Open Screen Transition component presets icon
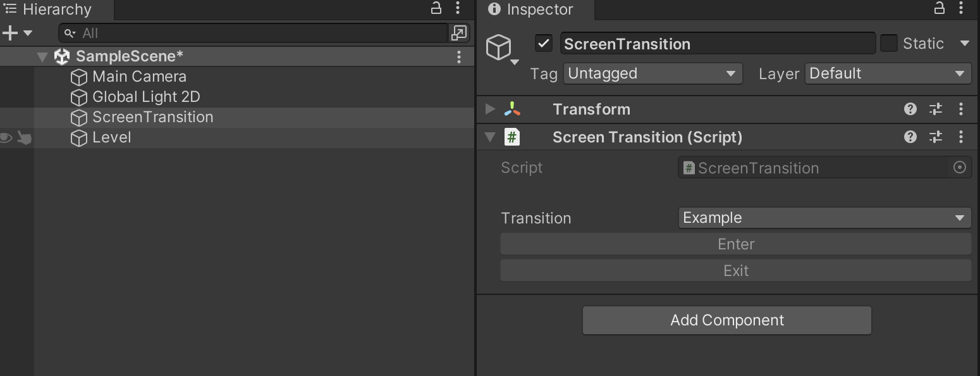The height and width of the screenshot is (376, 980). (936, 137)
